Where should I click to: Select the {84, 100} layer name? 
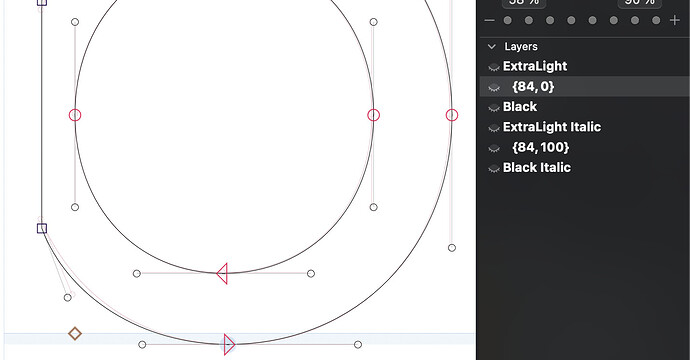tap(540, 147)
